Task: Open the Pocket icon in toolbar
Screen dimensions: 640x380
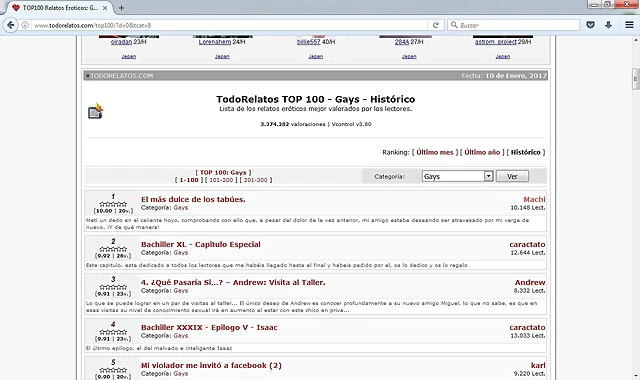Action: 590,25
